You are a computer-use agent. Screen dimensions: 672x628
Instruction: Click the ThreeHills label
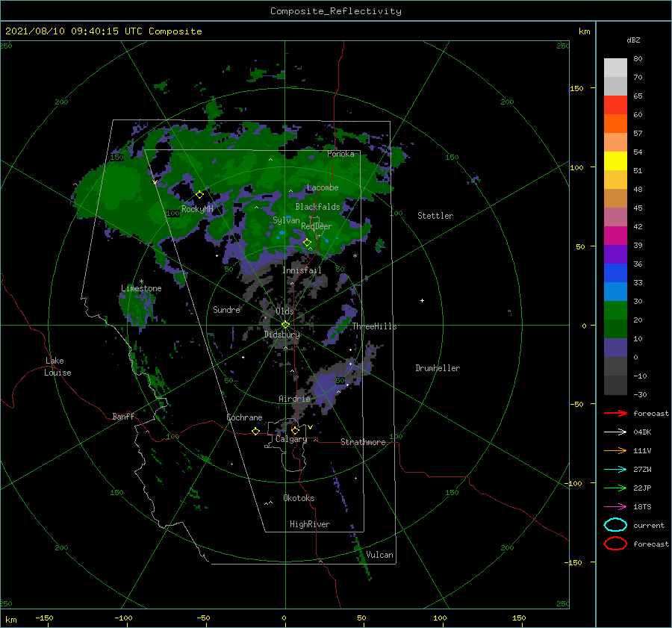coord(375,326)
